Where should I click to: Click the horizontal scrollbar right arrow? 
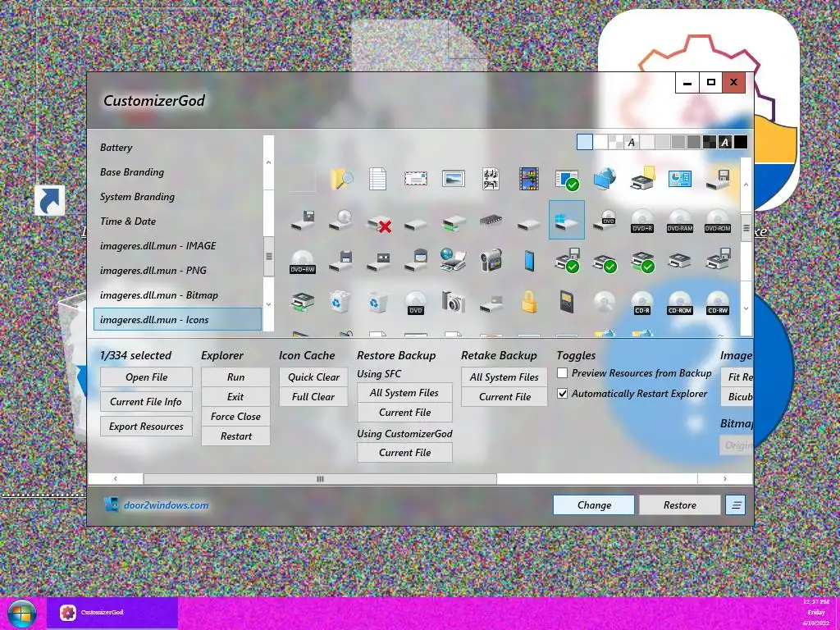[725, 478]
